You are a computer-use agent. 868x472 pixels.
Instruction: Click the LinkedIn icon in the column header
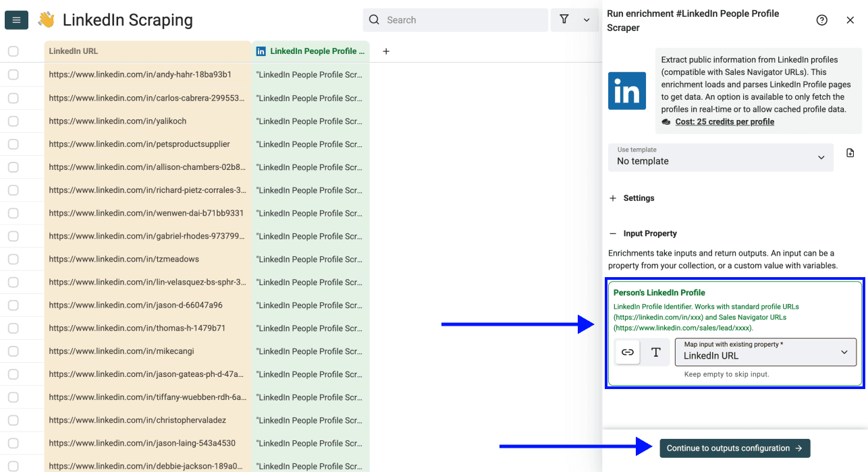[x=261, y=51]
